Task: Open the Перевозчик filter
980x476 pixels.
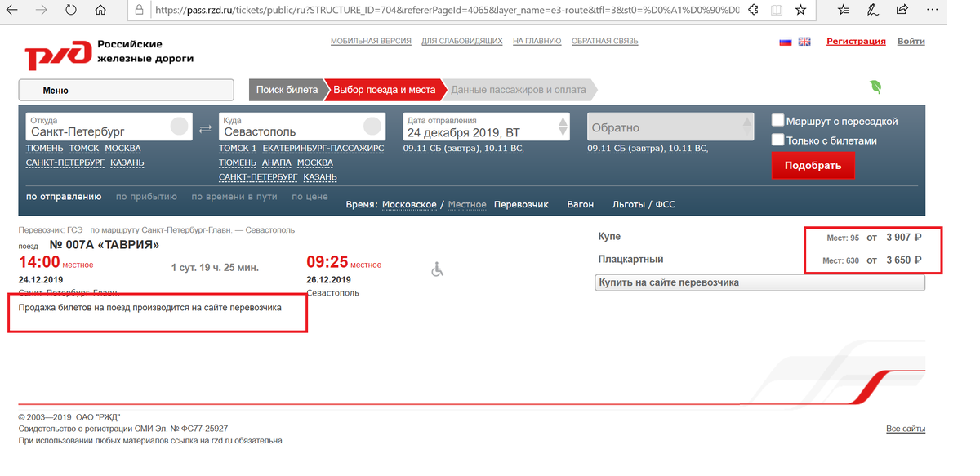Action: (x=521, y=204)
